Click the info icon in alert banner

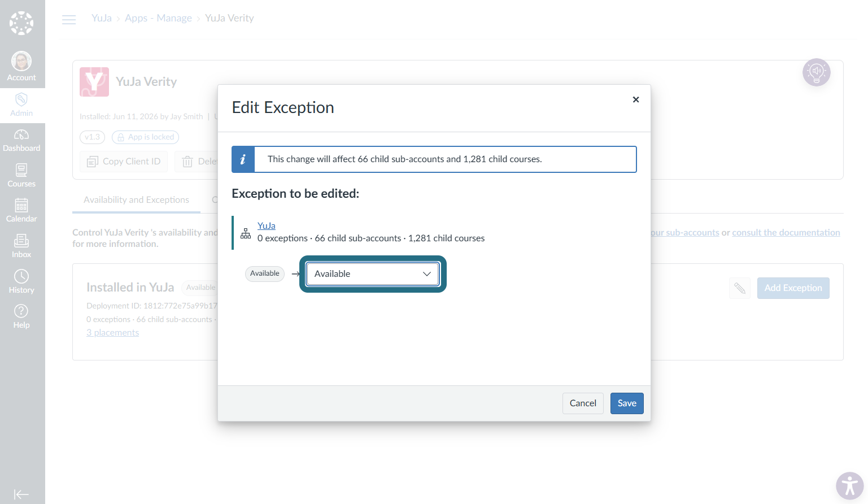[243, 159]
